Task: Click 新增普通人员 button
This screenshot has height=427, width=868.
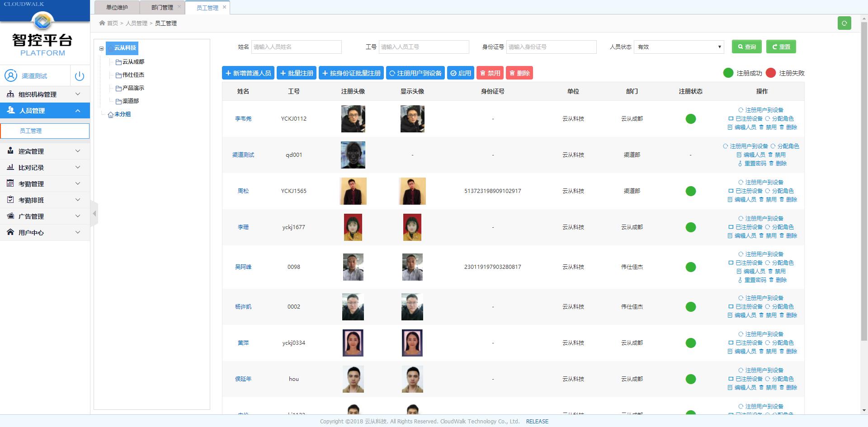Action: (248, 73)
